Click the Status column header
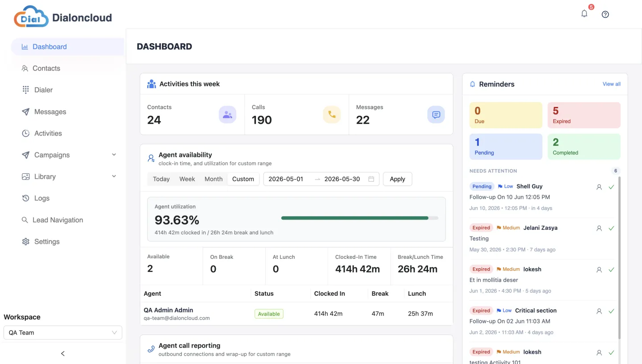The image size is (642, 364). click(x=264, y=294)
